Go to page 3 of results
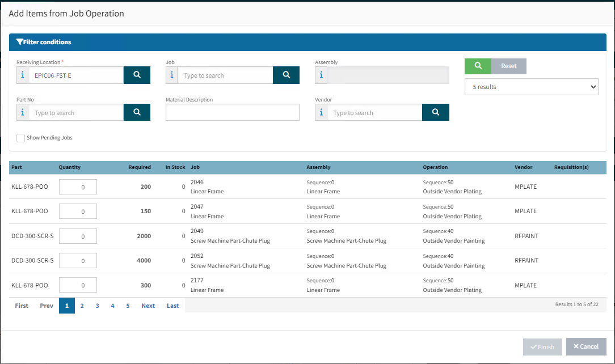Viewport: 615px width, 364px height. point(97,306)
